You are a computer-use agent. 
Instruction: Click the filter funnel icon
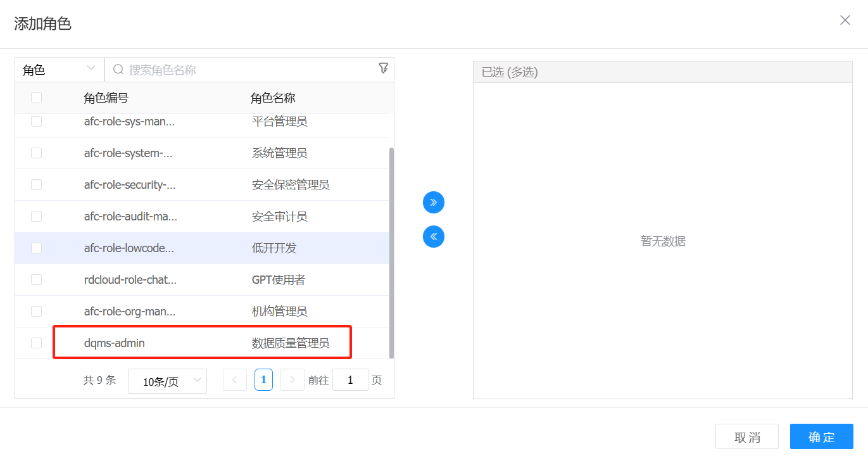pos(383,68)
